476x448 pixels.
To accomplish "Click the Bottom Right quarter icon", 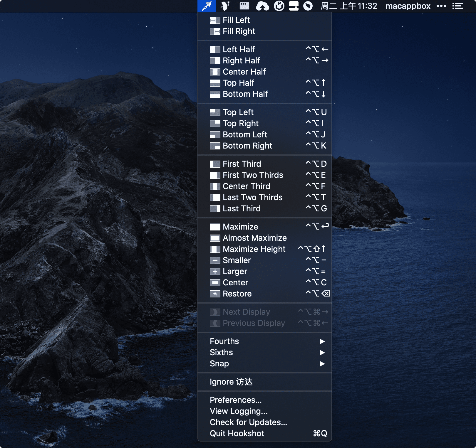I will [x=215, y=146].
